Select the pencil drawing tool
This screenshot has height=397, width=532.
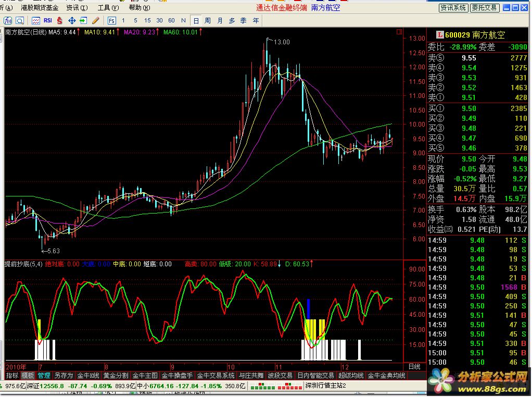tap(96, 21)
